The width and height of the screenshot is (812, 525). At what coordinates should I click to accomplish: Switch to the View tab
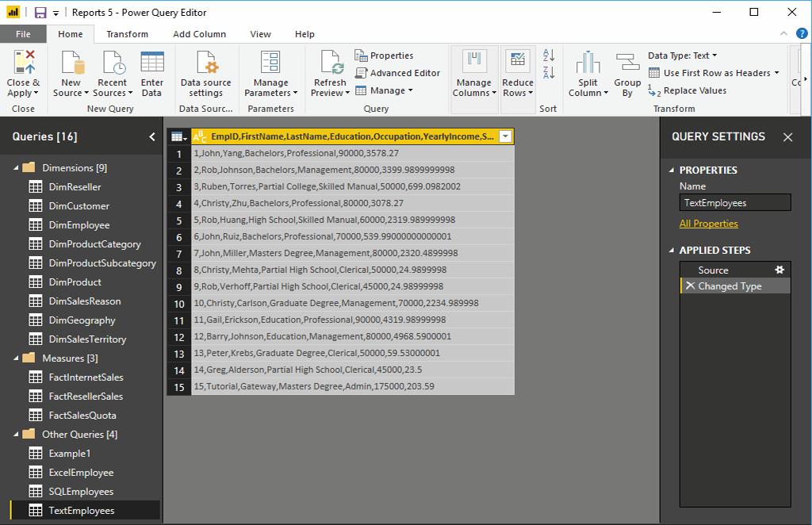tap(260, 34)
